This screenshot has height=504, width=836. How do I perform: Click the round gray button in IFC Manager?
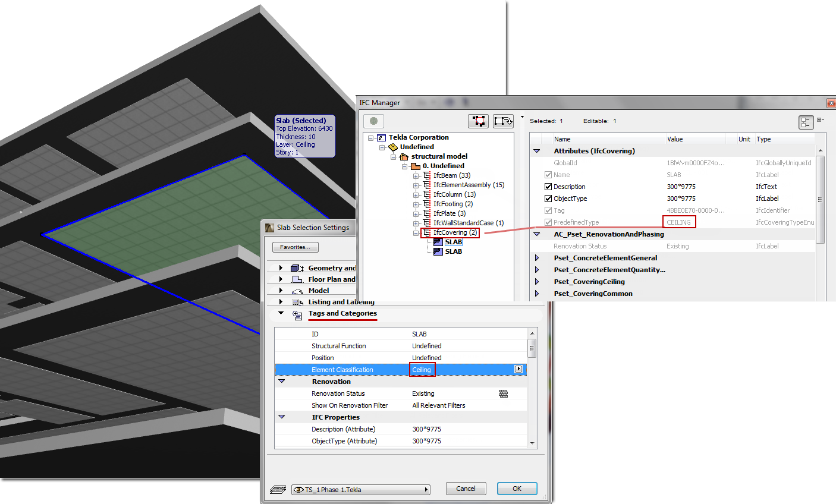coord(373,121)
